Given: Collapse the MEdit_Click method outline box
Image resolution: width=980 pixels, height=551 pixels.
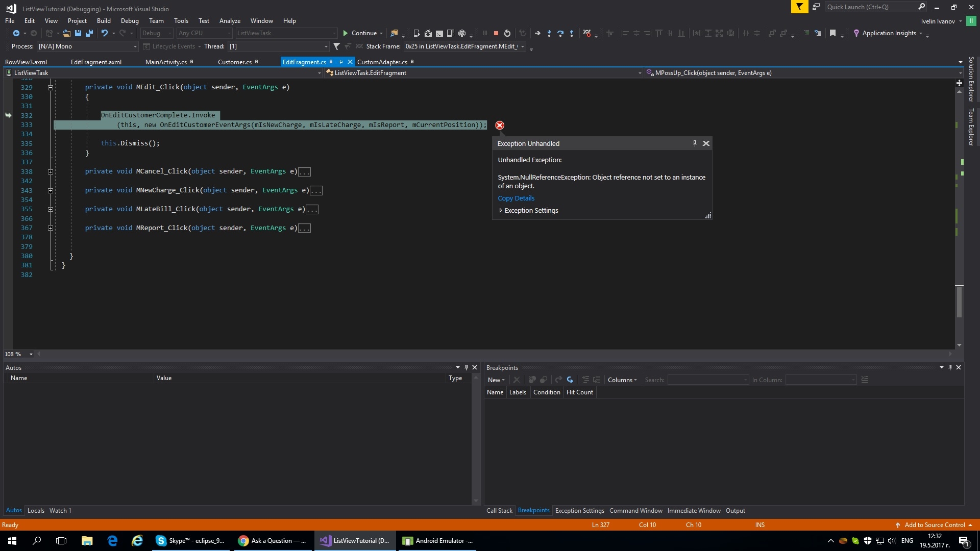Looking at the screenshot, I should pos(51,88).
